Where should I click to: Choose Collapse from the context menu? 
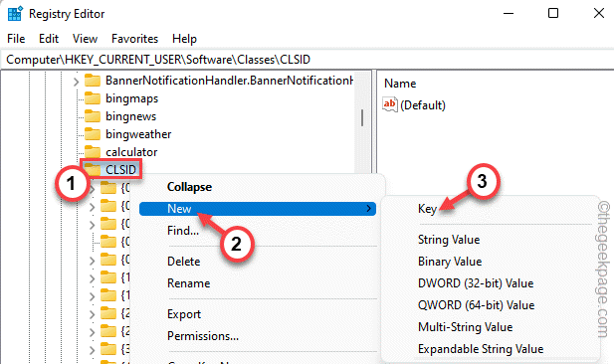click(x=189, y=187)
